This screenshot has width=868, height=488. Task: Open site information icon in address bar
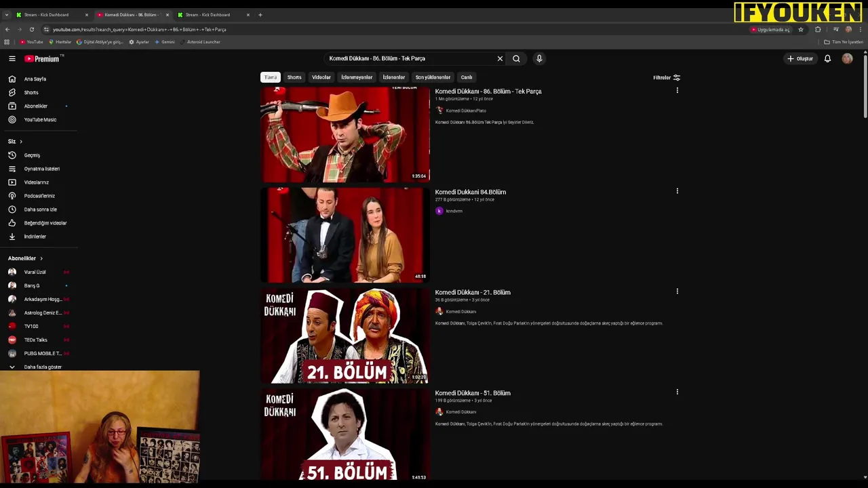[46, 30]
